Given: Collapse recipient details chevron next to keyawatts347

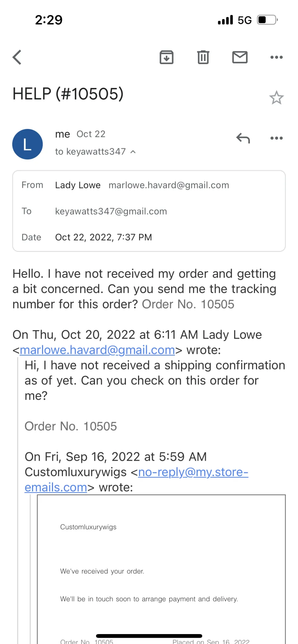Looking at the screenshot, I should [x=133, y=152].
